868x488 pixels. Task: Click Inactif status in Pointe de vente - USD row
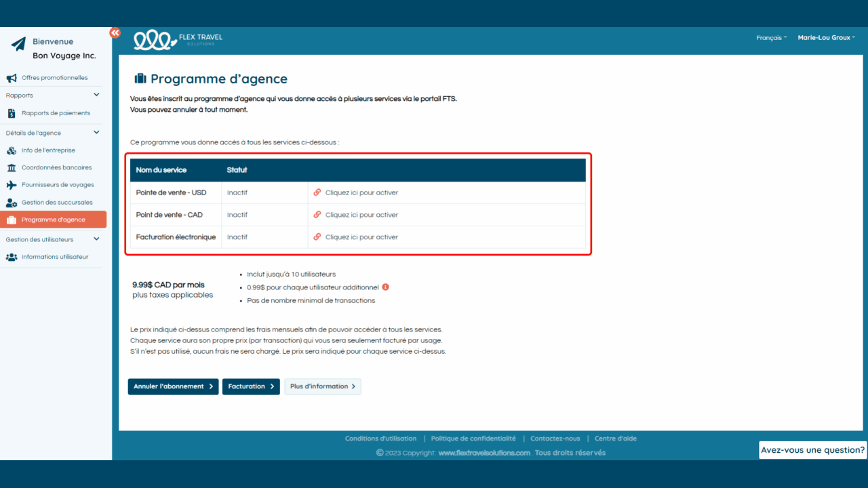point(237,192)
